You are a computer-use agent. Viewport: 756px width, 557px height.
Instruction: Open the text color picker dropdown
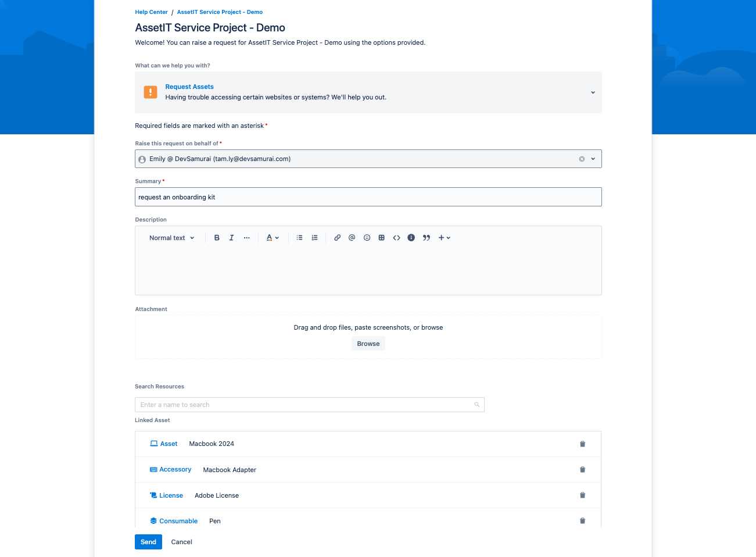pos(273,238)
